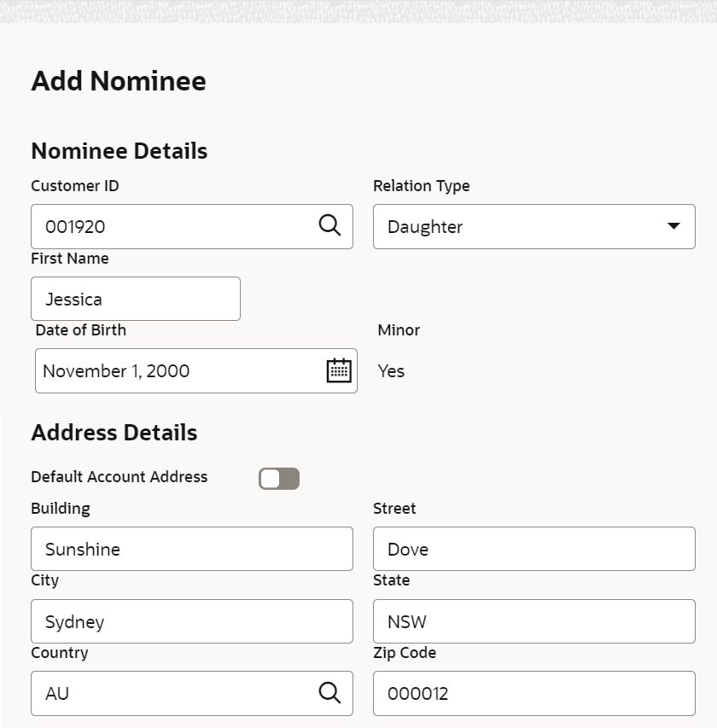717x728 pixels.
Task: Click the Customer ID field containing 001920
Action: (171, 226)
